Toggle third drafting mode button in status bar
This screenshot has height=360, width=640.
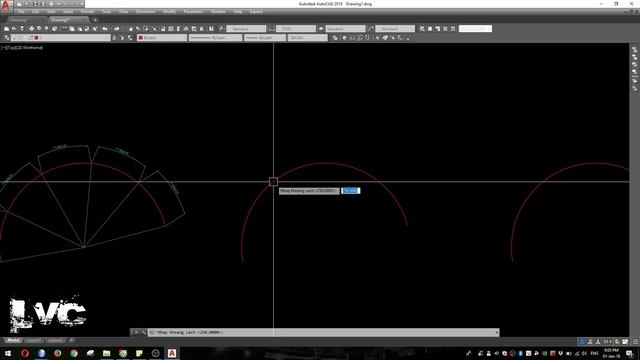click(x=598, y=342)
